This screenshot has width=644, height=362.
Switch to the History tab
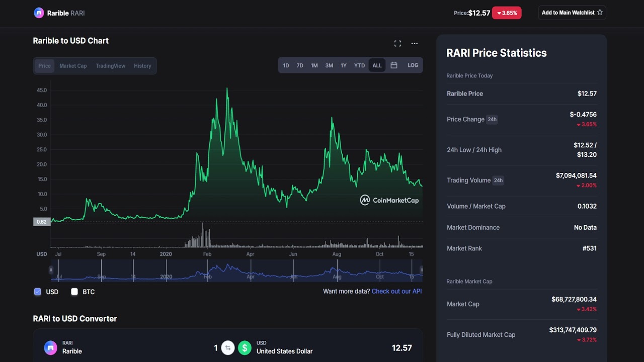point(142,66)
